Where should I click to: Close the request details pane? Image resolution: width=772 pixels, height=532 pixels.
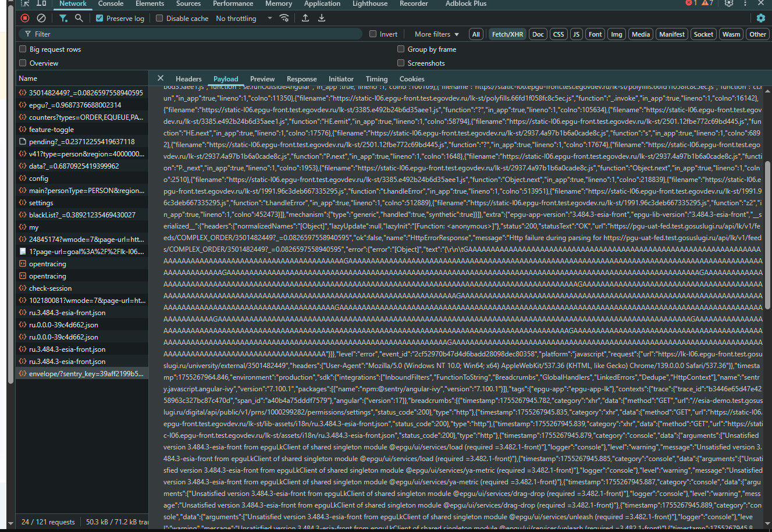(x=161, y=78)
